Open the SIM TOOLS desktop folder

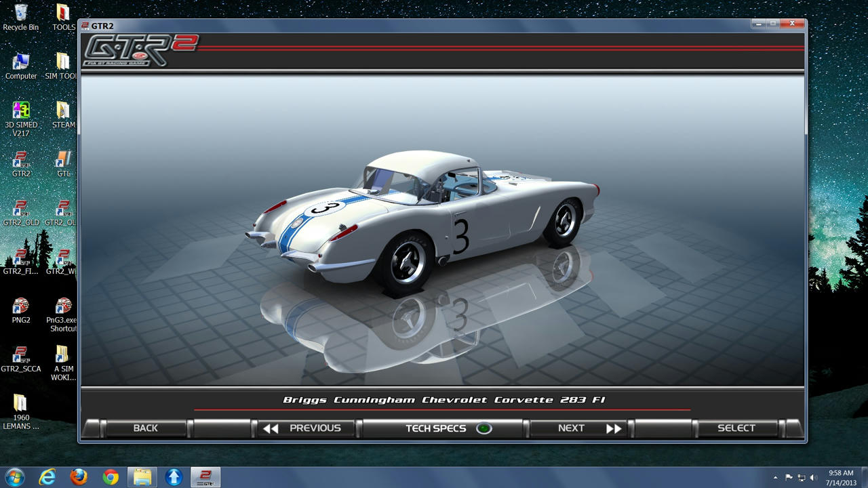(x=61, y=66)
